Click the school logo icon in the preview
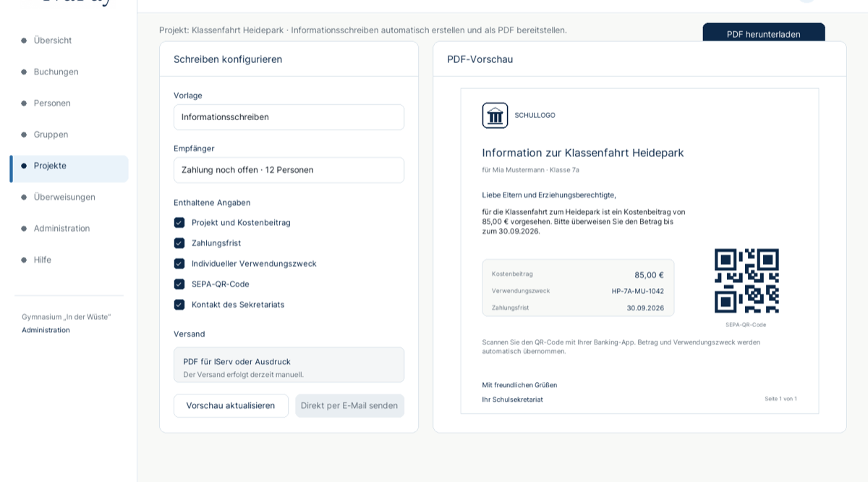Screen dimensions: 868x482 tap(495, 116)
